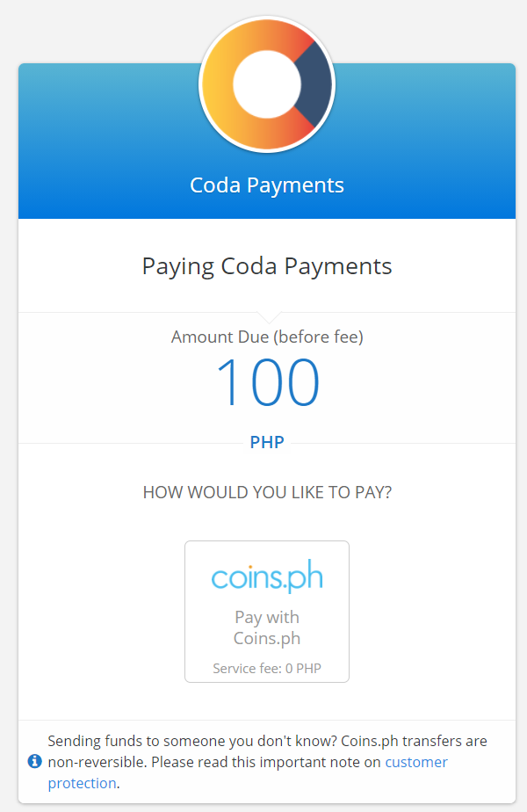Click the PHP currency label

(267, 442)
